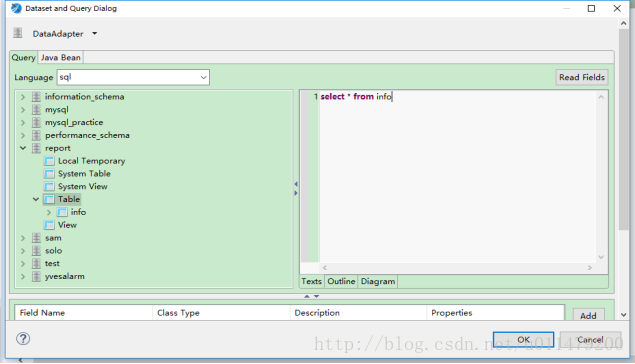The height and width of the screenshot is (364, 635).
Task: Click the editor horizontal scroll-right arrow
Action: (590, 268)
